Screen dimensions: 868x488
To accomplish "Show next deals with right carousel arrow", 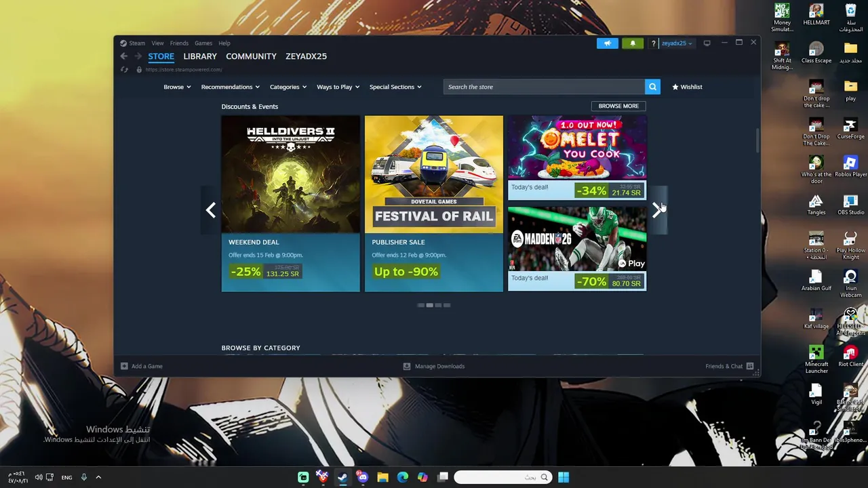I will pyautogui.click(x=657, y=210).
